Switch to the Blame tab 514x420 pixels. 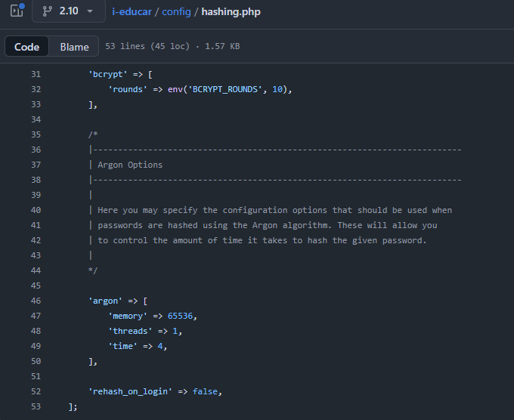pos(74,47)
